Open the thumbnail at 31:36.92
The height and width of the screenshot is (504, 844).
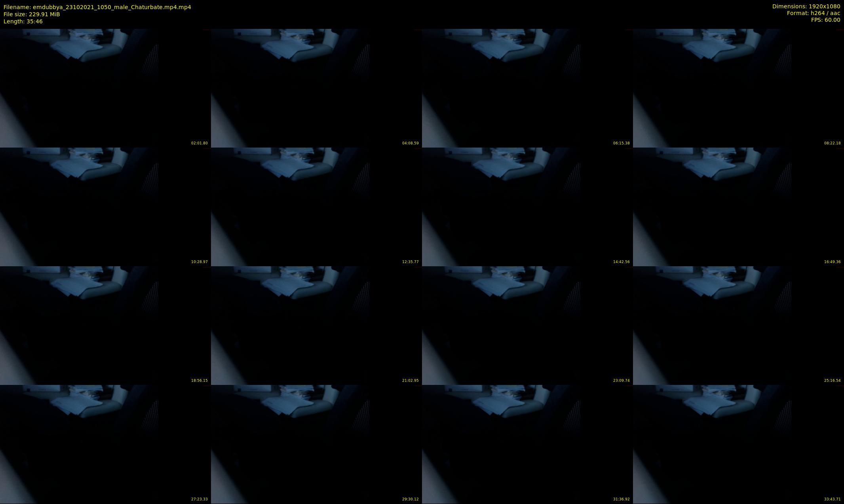[527, 444]
